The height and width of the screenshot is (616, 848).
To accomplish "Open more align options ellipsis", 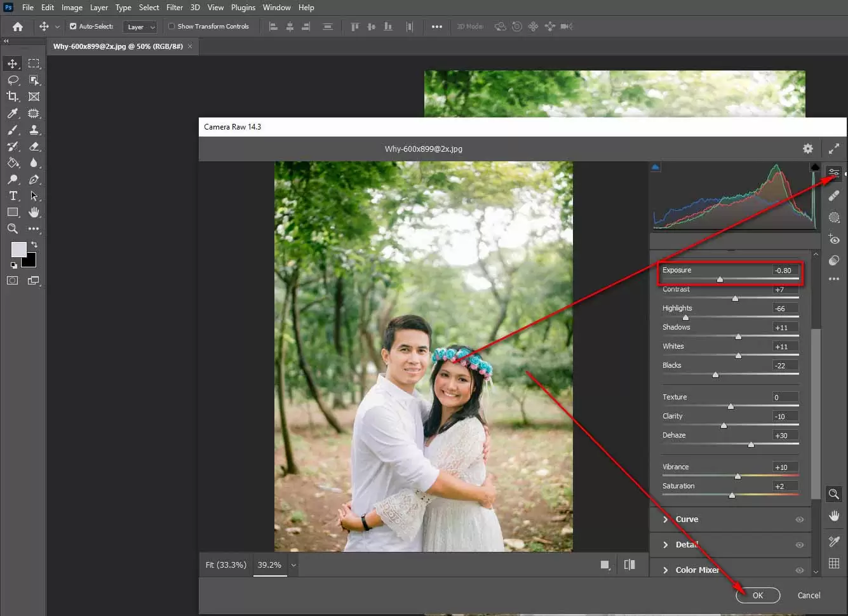I will pyautogui.click(x=437, y=27).
